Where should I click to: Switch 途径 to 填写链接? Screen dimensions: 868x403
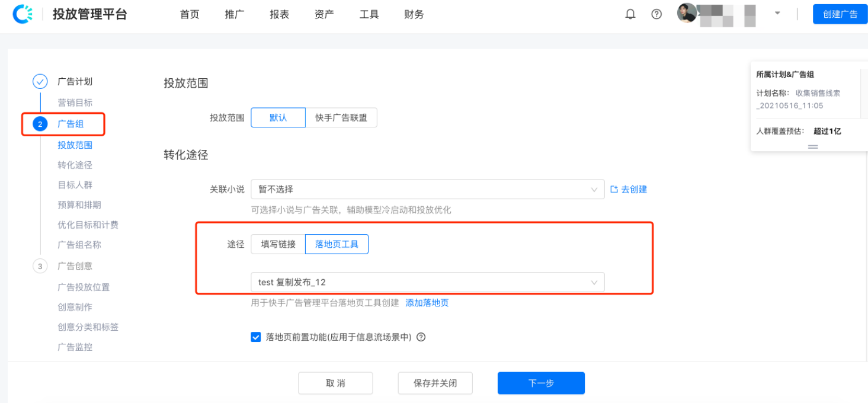pyautogui.click(x=278, y=244)
